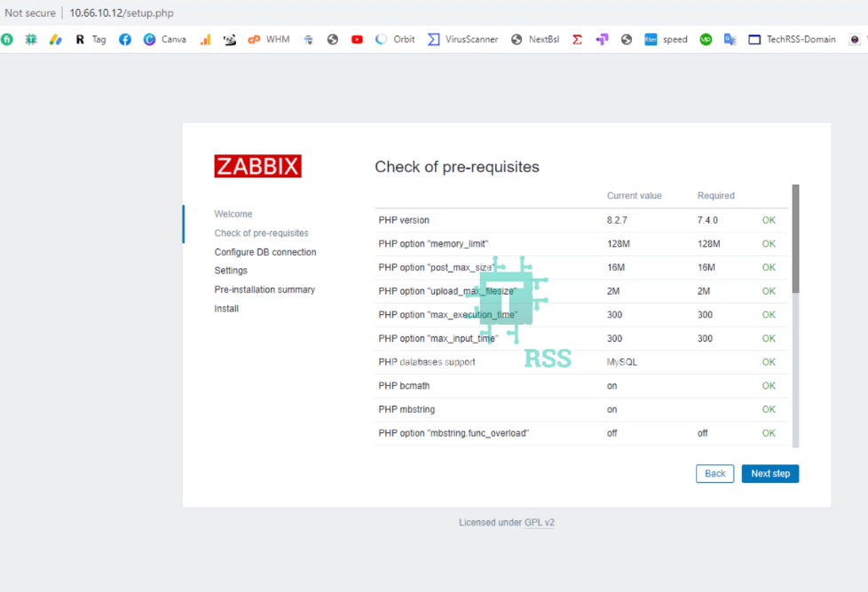Open the Tag bookmark

(x=92, y=39)
